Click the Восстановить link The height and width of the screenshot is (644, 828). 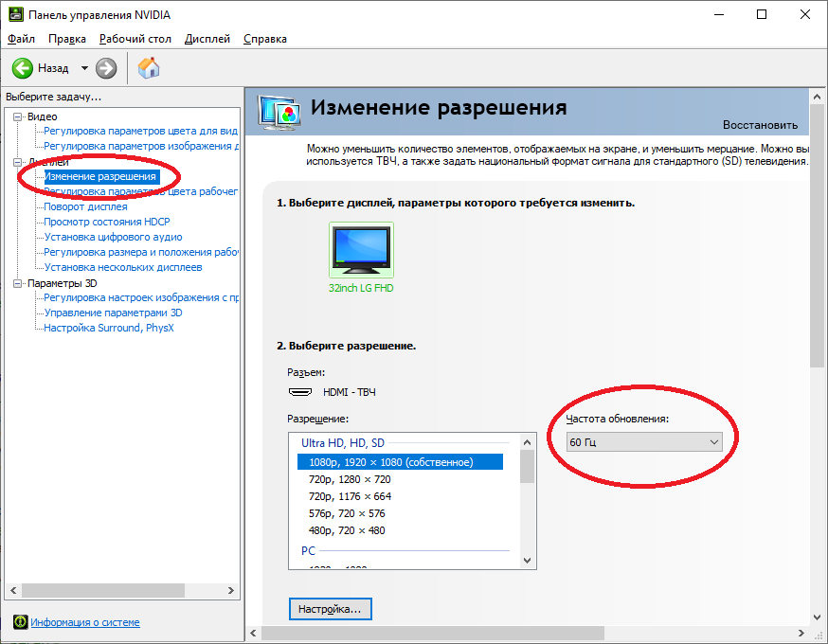tap(760, 125)
